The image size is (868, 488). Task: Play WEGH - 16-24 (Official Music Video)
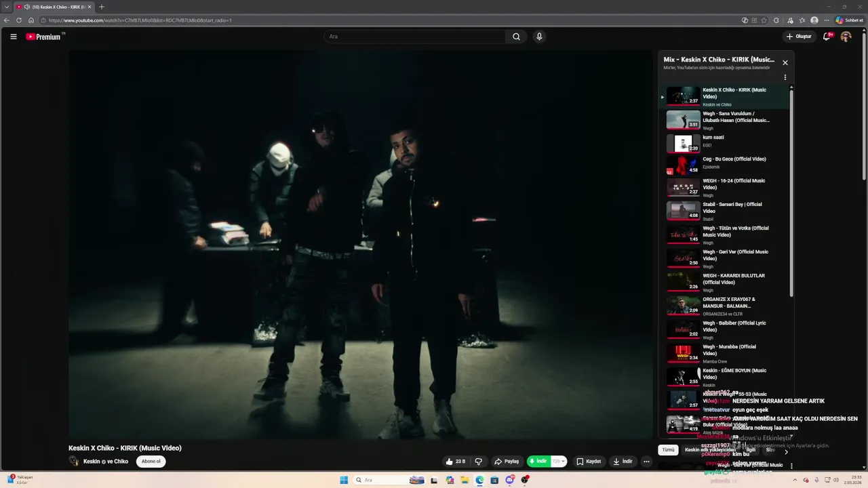tap(724, 188)
